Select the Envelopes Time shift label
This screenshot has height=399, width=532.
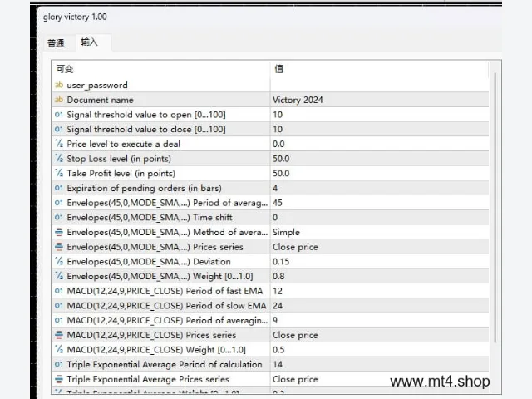[150, 218]
